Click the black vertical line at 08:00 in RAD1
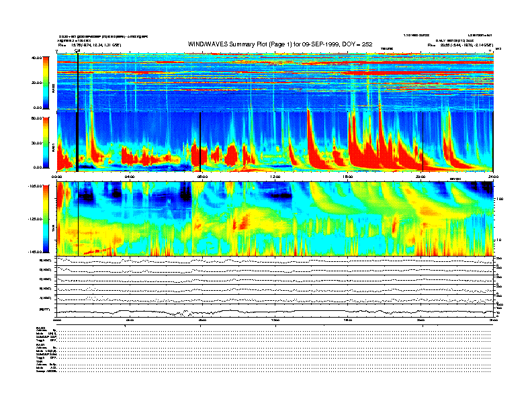 [x=200, y=142]
